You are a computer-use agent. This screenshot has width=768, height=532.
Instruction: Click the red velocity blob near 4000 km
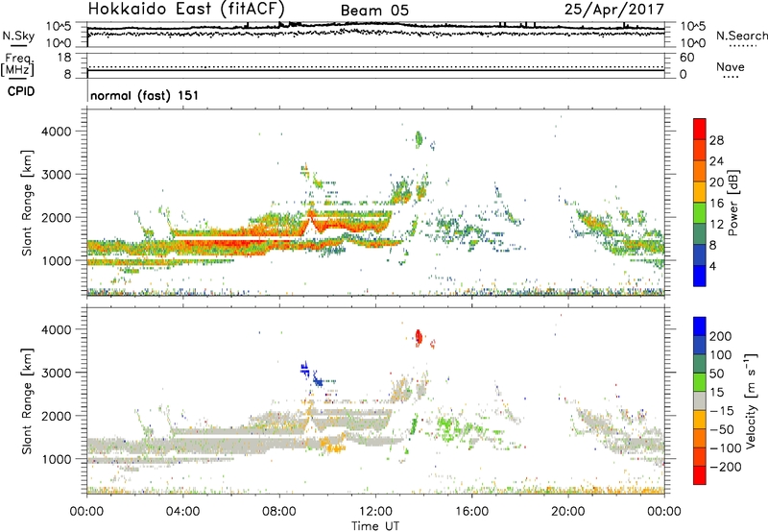click(x=419, y=337)
